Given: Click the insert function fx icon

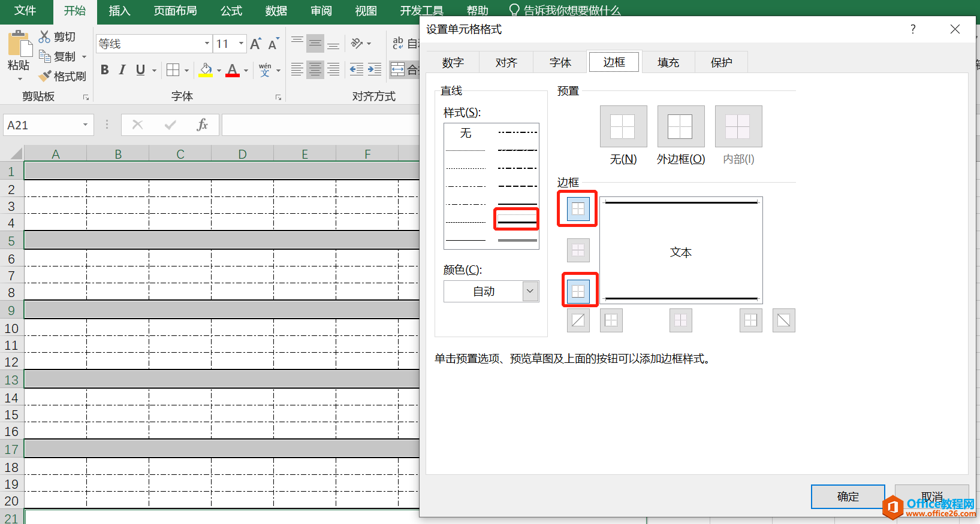Looking at the screenshot, I should coord(202,125).
